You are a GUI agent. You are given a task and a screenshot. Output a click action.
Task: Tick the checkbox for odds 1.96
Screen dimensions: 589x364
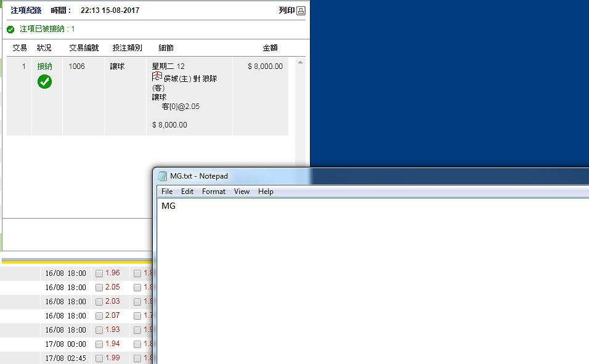(x=99, y=273)
